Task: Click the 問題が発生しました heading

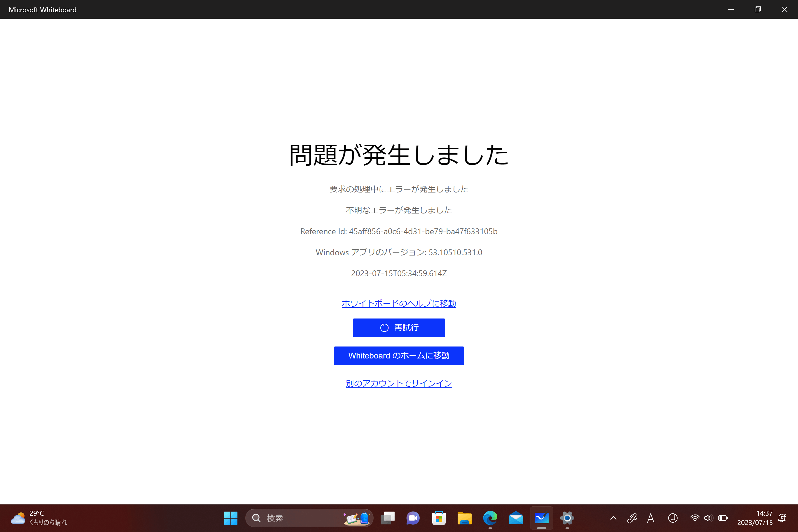Action: point(399,155)
